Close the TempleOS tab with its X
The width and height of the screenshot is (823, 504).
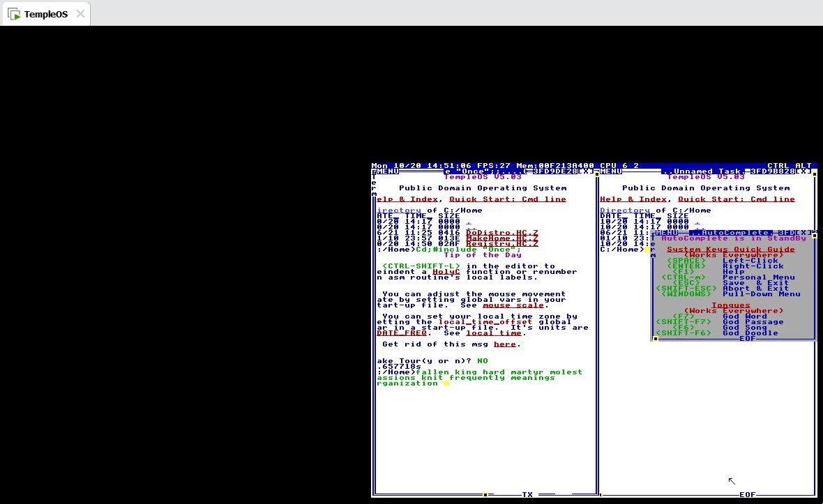point(80,14)
